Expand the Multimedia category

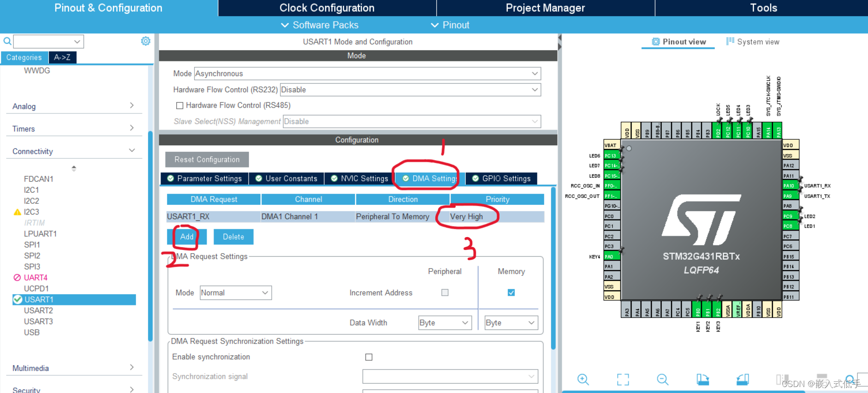click(74, 368)
